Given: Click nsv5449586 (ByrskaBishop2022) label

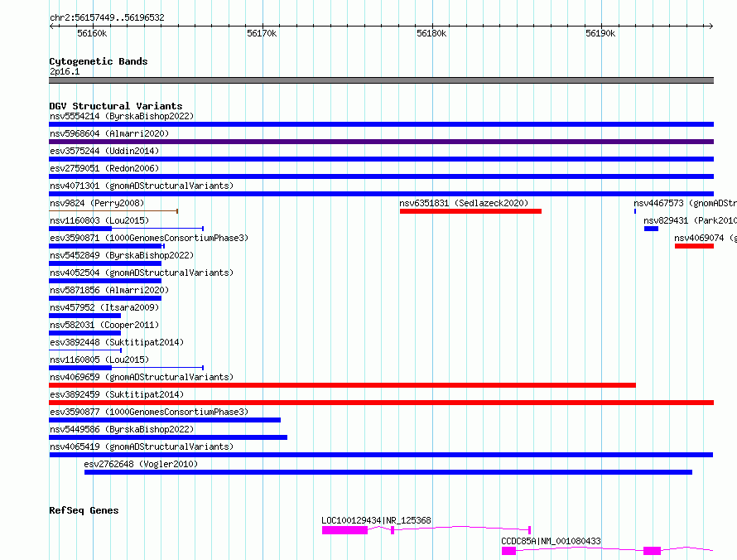Looking at the screenshot, I should click(122, 429).
